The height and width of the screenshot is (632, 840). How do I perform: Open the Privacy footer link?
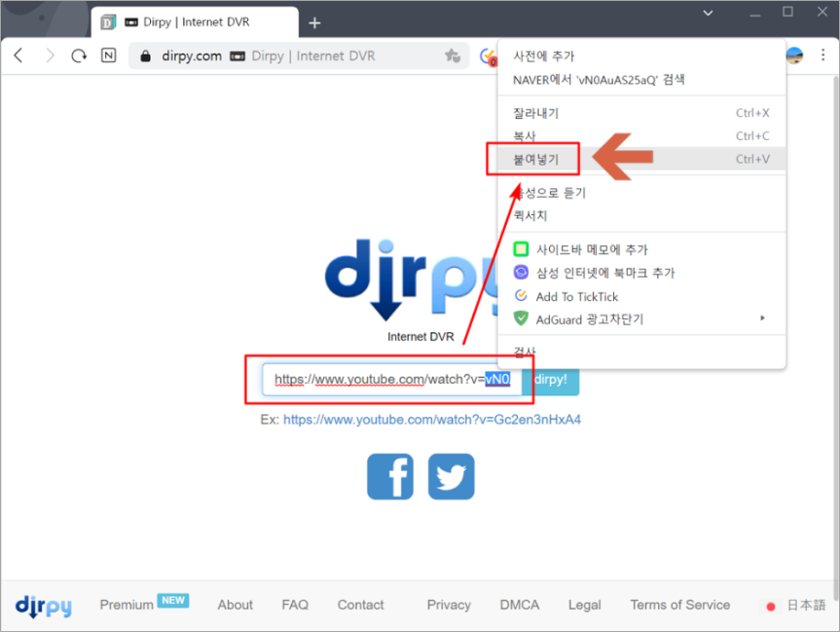(449, 605)
